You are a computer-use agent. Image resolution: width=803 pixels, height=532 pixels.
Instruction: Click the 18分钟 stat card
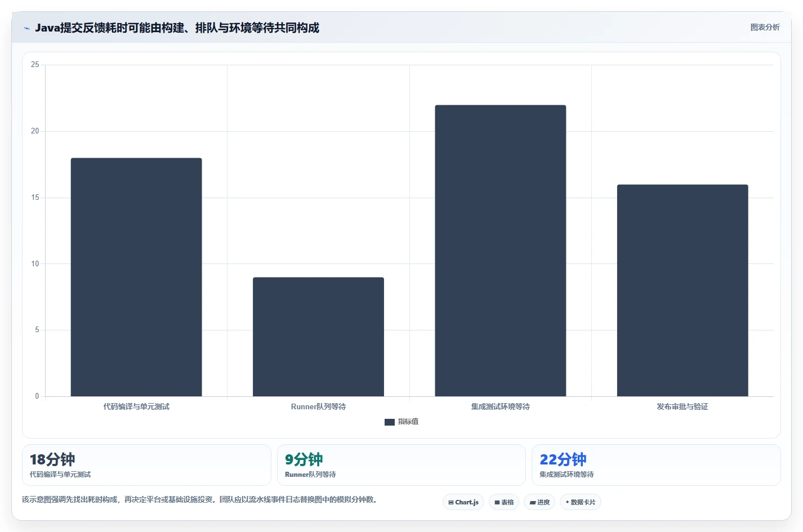click(146, 465)
